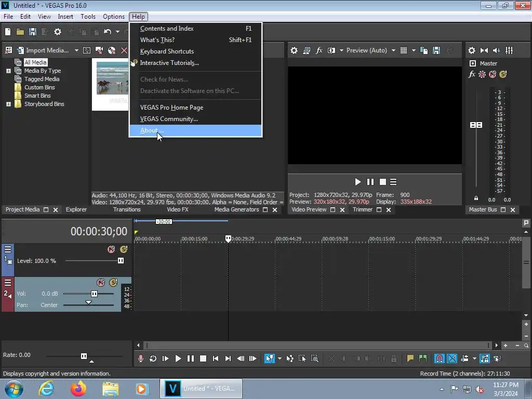Click the Undo arrow icon

(108, 32)
